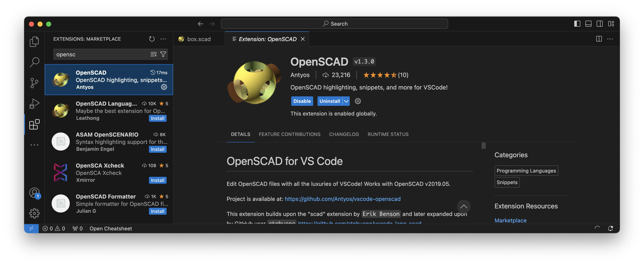Viewport: 644px width, 265px height.
Task: Go back in navigation history
Action: [201, 24]
